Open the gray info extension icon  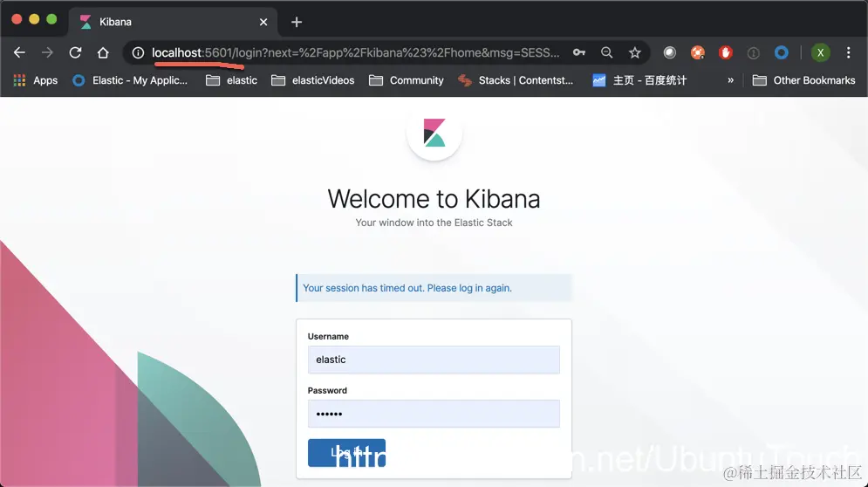click(x=754, y=52)
